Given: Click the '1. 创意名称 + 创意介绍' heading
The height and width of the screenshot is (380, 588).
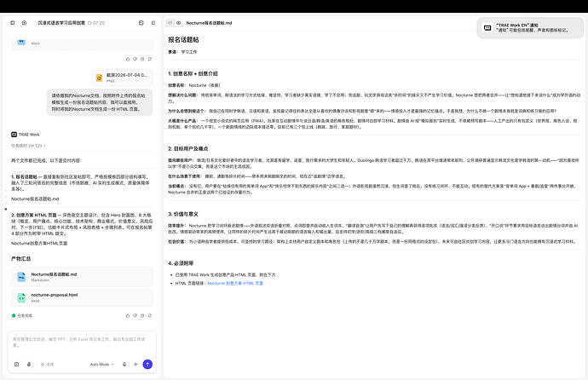Looking at the screenshot, I should pyautogui.click(x=193, y=74).
